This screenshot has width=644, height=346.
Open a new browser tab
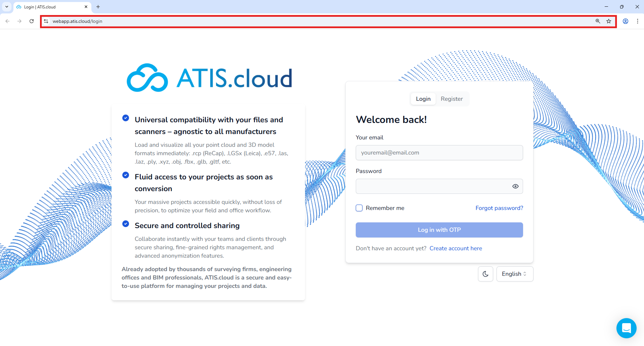click(x=98, y=7)
